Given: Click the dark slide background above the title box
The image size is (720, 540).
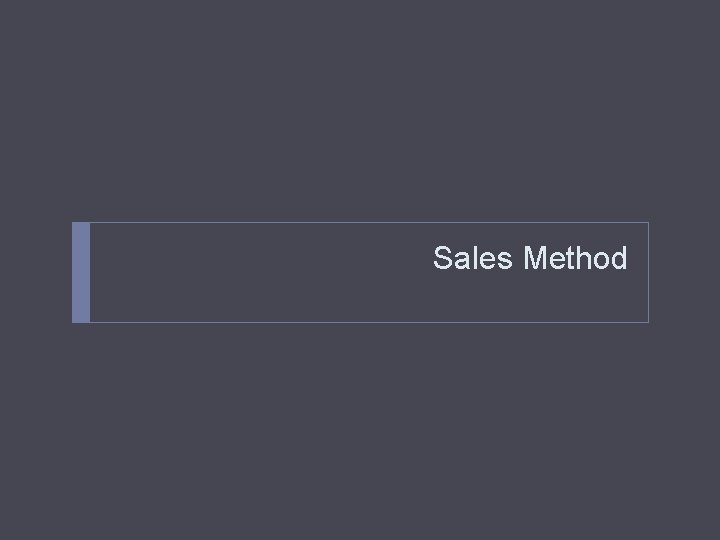Looking at the screenshot, I should [360, 110].
